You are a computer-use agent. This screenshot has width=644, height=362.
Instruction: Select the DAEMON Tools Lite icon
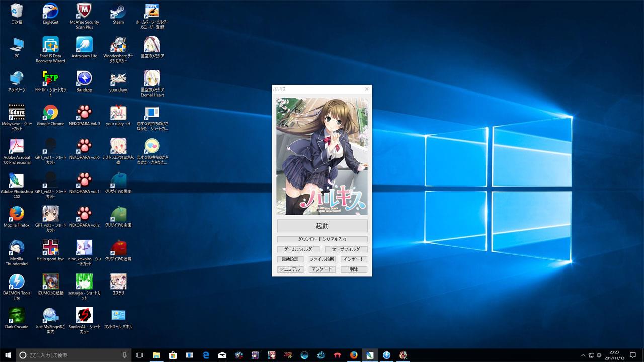tap(17, 286)
